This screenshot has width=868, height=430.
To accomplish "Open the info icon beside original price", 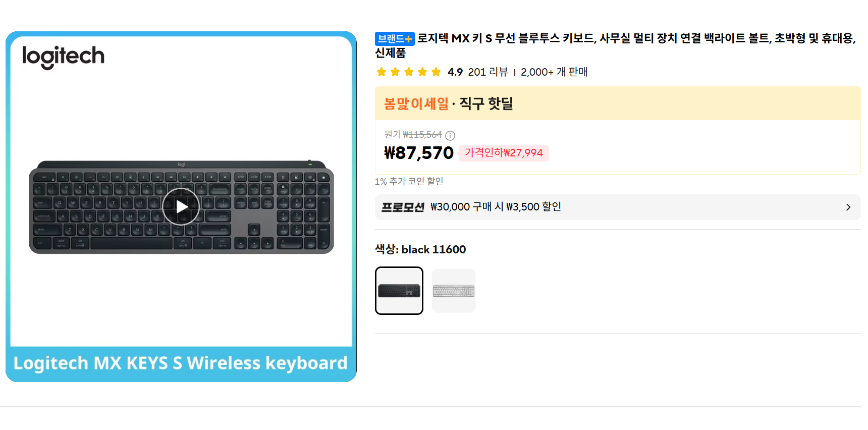I will [450, 135].
